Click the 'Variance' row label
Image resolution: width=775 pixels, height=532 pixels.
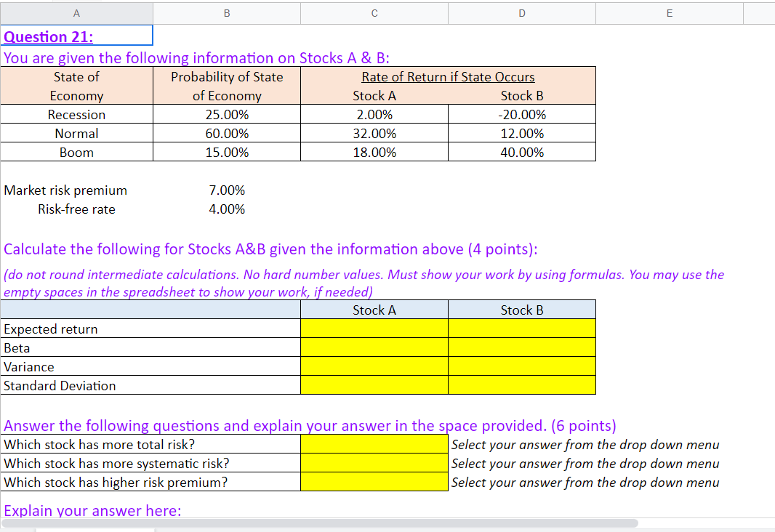(x=150, y=366)
